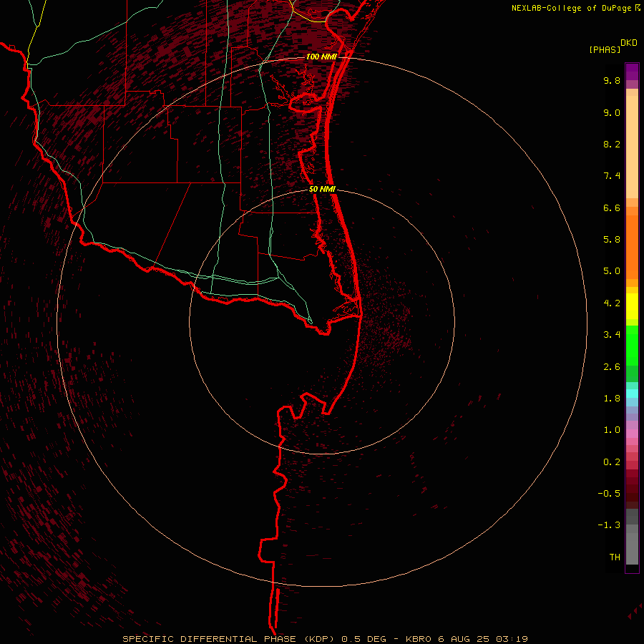
Task: Click the 9.0 scale value
Action: [612, 113]
